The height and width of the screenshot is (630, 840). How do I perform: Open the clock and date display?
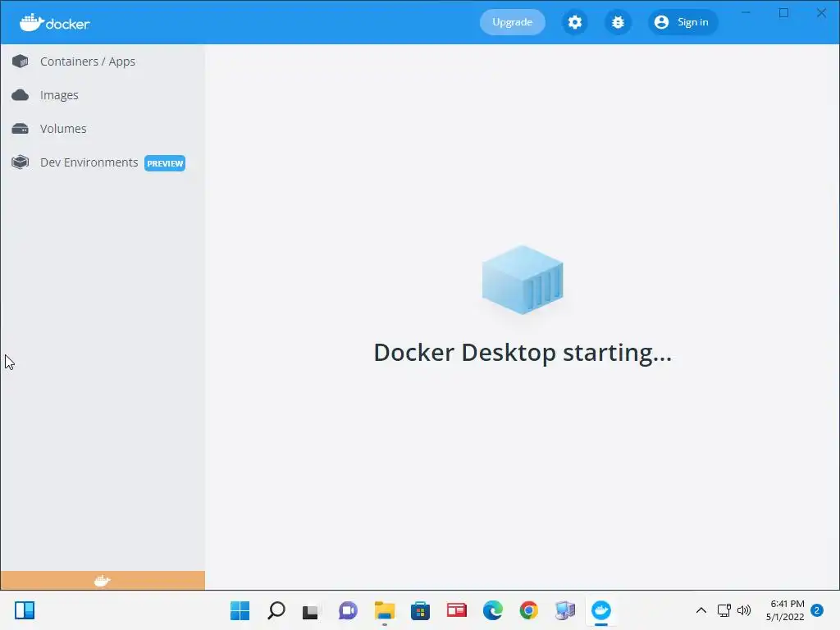pyautogui.click(x=786, y=610)
